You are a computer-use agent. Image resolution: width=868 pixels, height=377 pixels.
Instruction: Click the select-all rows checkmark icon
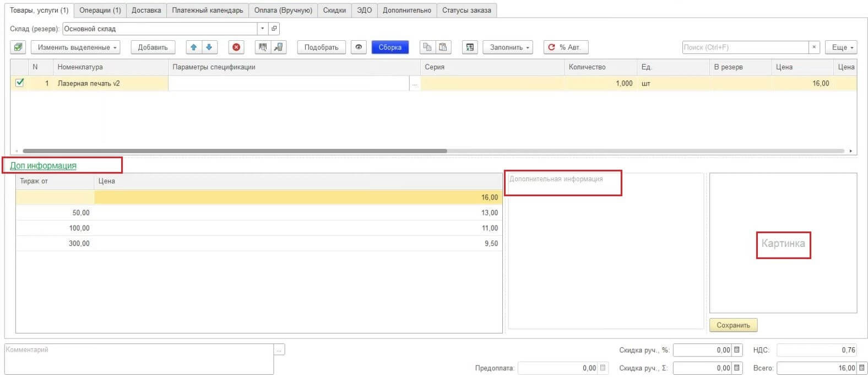pos(18,47)
